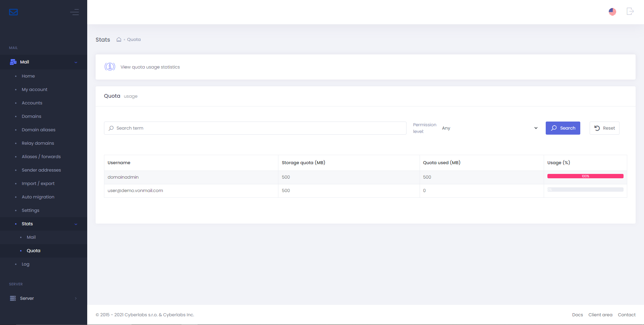Open language selector US flag icon
Screen dimensions: 644x325
612,12
